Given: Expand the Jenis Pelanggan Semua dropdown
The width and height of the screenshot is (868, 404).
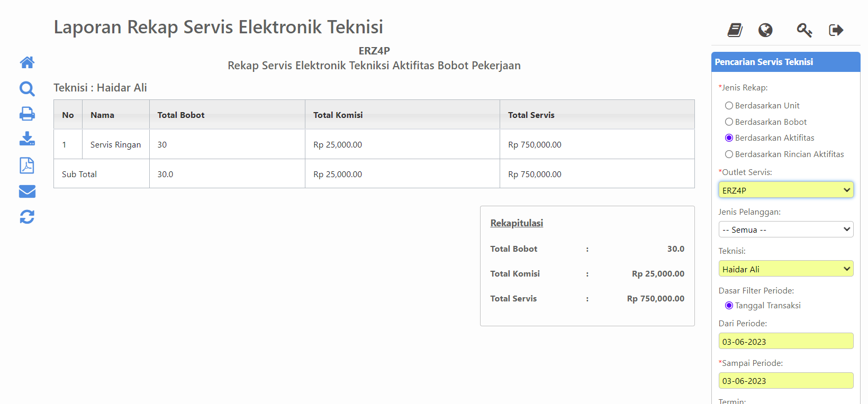Looking at the screenshot, I should tap(786, 229).
